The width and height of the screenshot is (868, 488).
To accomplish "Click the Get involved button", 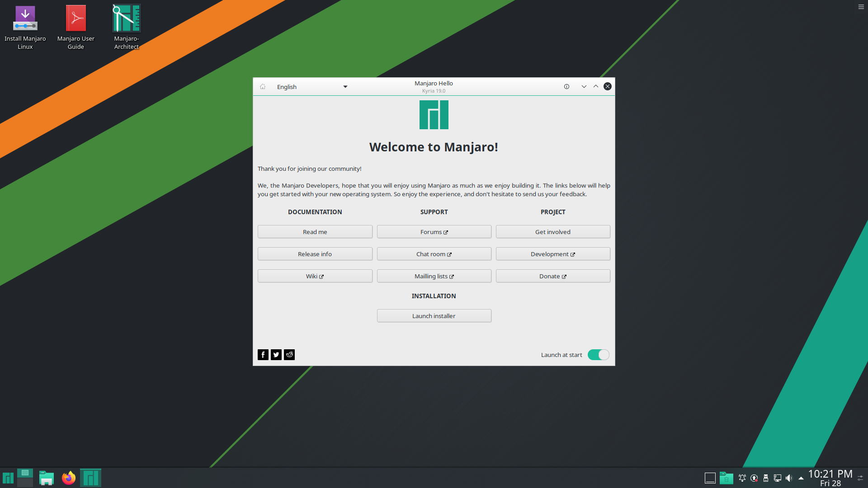I will [553, 232].
